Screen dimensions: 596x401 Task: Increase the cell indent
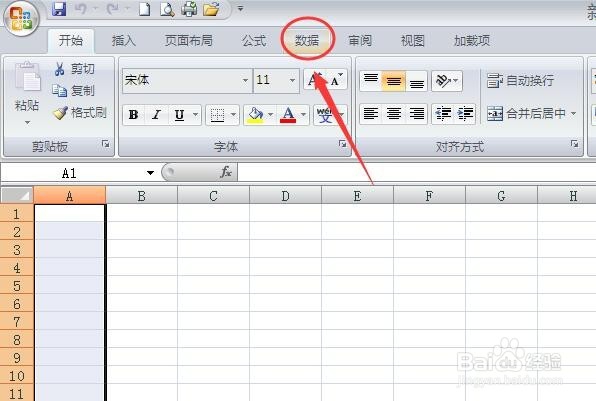pyautogui.click(x=465, y=114)
